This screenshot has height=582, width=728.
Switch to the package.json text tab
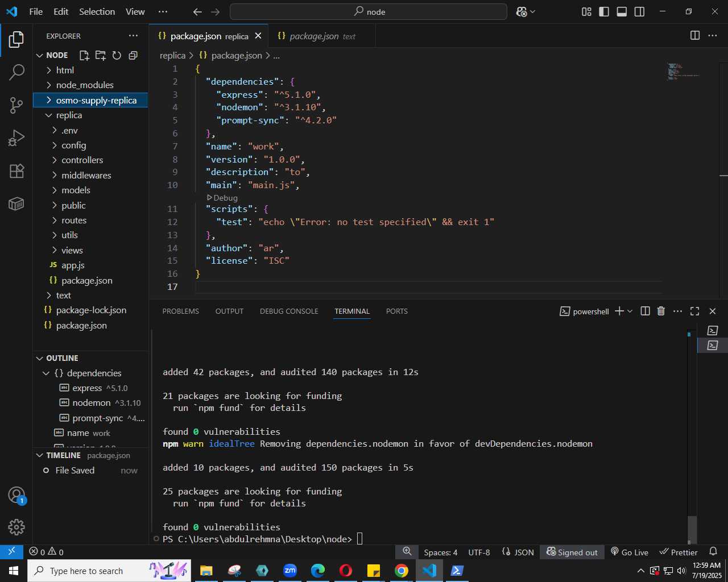322,36
